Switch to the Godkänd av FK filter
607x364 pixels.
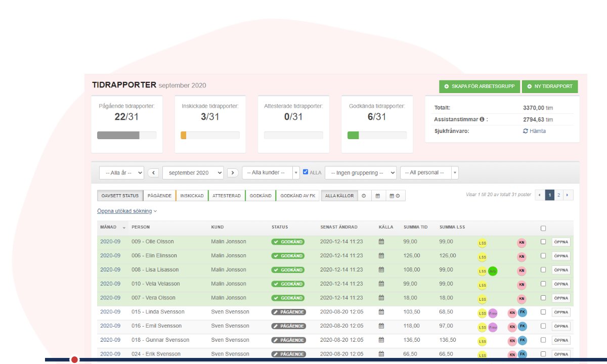297,196
